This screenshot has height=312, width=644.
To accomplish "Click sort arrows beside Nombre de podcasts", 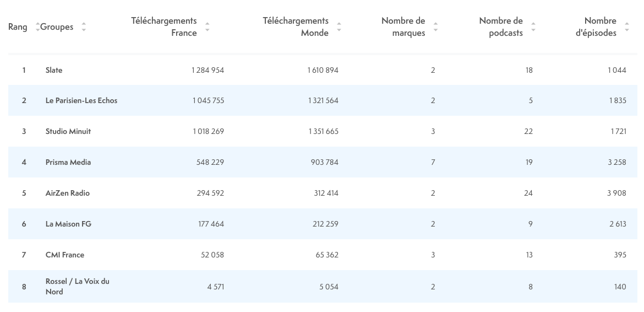I will [533, 26].
